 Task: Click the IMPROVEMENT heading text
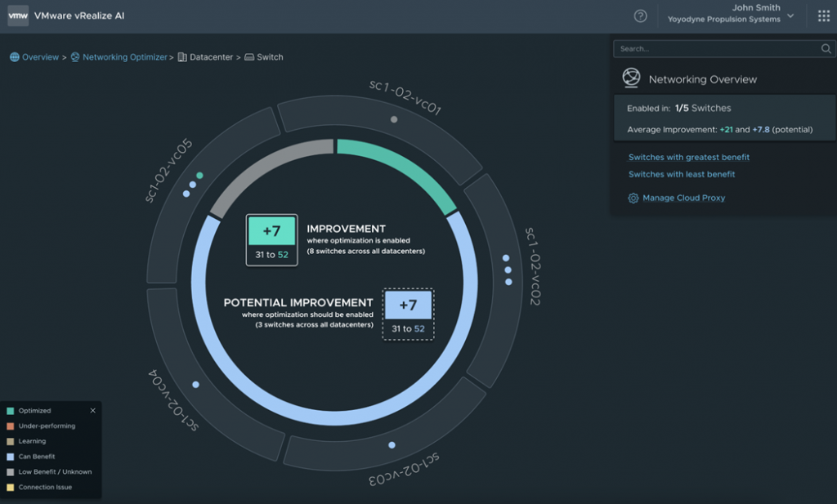[346, 229]
